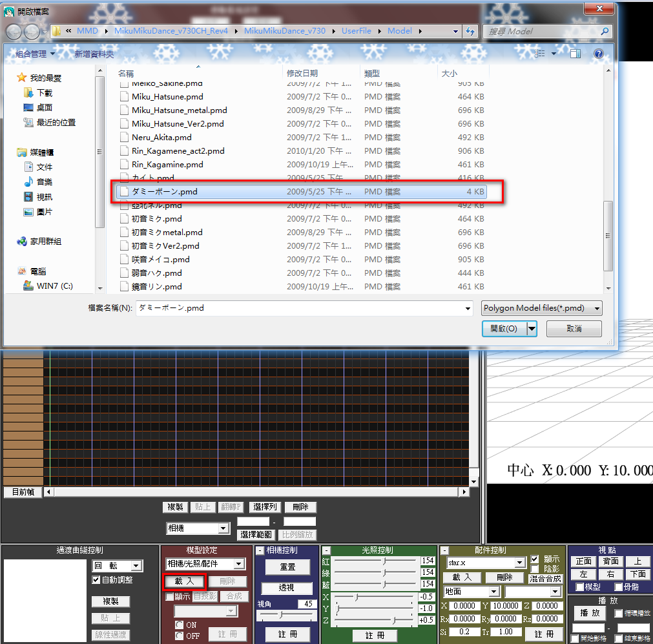Open 最近的位置 (Recent Places) in the sidebar

click(50, 123)
